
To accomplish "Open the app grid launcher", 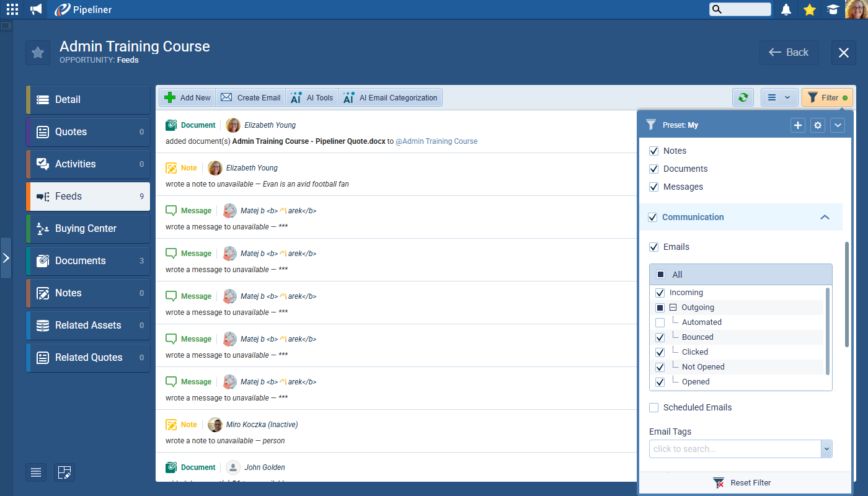I will pos(12,9).
